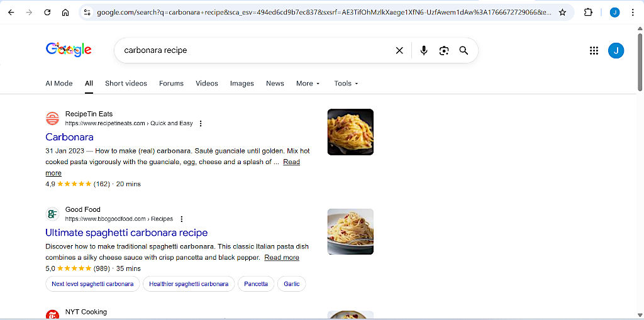Click Read more on Good Food snippet

tap(282, 258)
